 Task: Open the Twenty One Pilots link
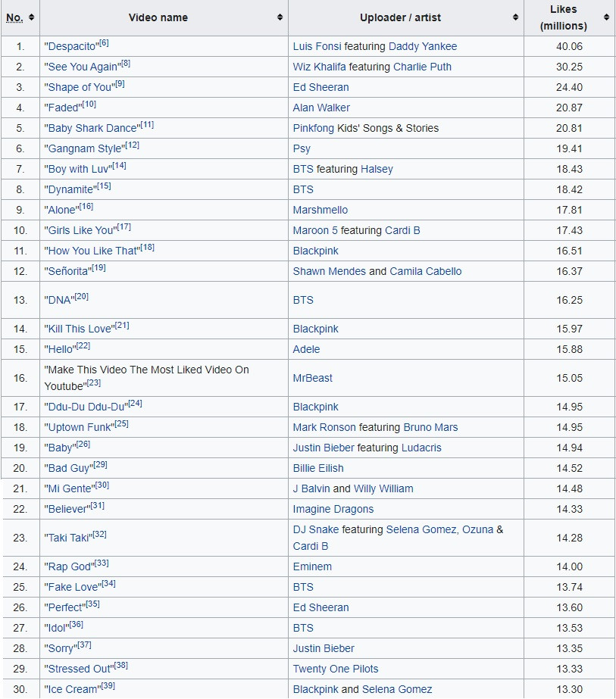tap(336, 669)
